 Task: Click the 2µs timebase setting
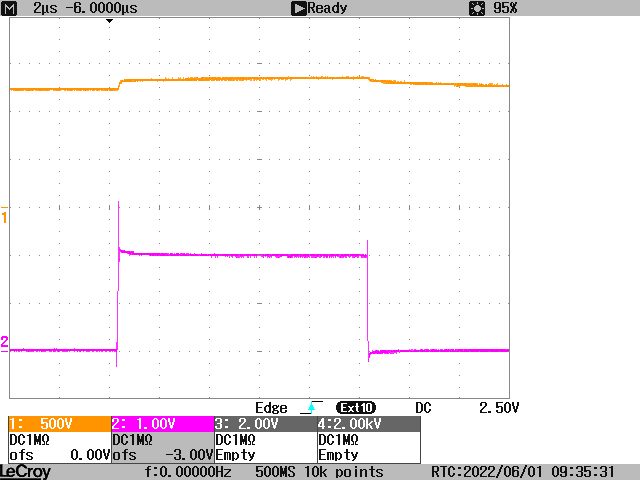(45, 8)
